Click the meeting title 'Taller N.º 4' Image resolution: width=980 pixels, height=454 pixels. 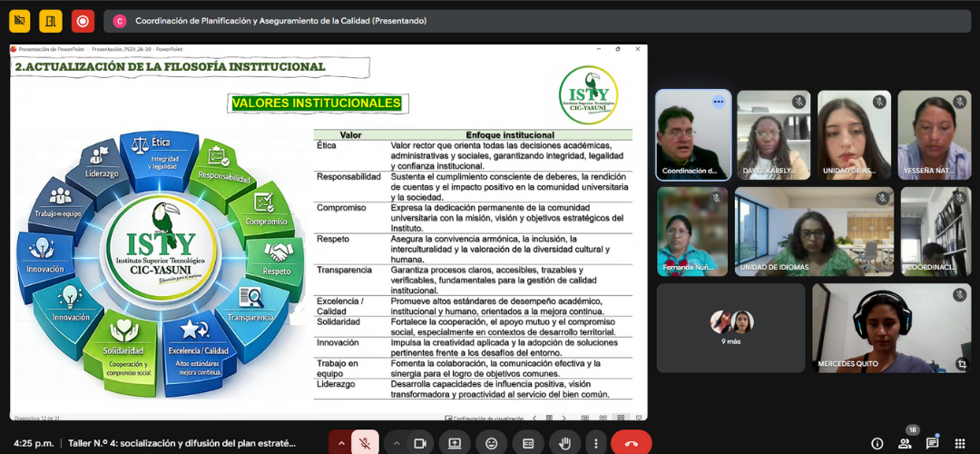tap(181, 443)
